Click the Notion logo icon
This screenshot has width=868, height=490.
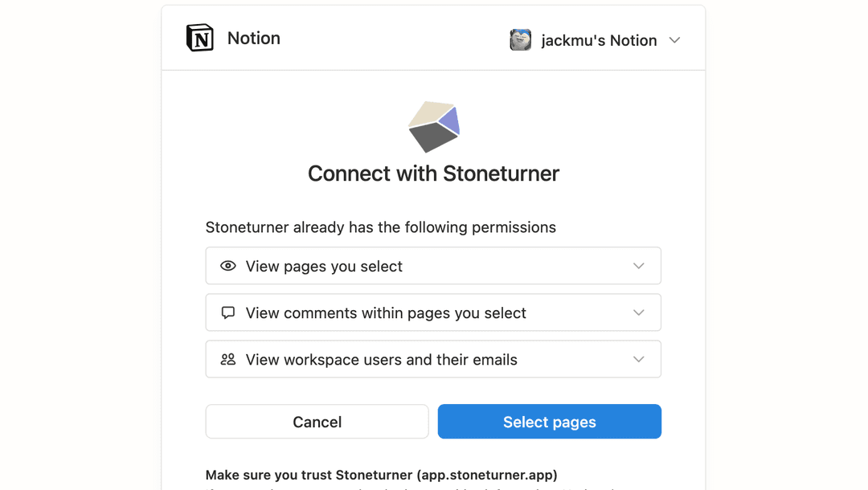point(200,38)
